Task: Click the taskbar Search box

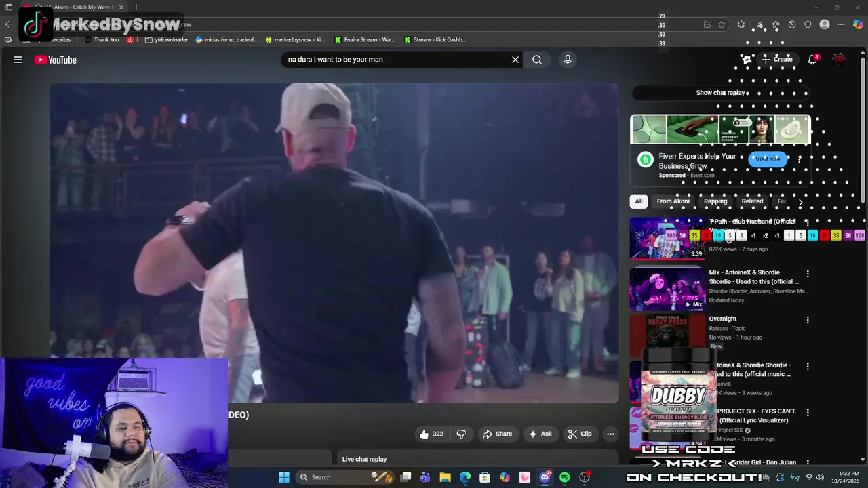Action: [x=346, y=477]
